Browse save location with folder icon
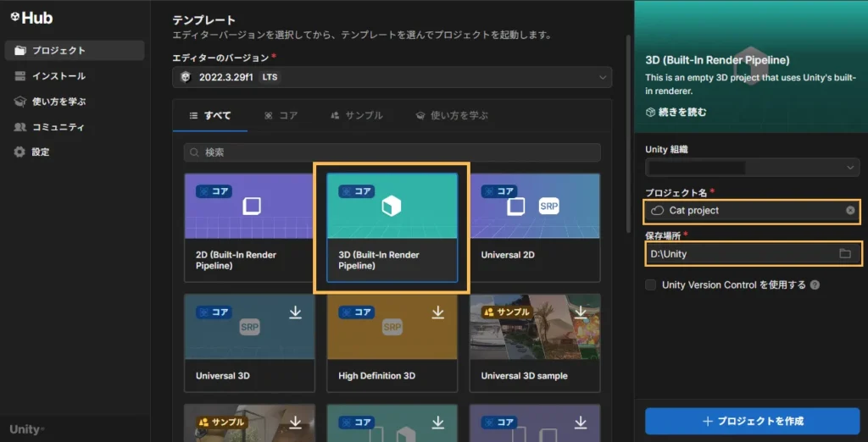 (845, 254)
